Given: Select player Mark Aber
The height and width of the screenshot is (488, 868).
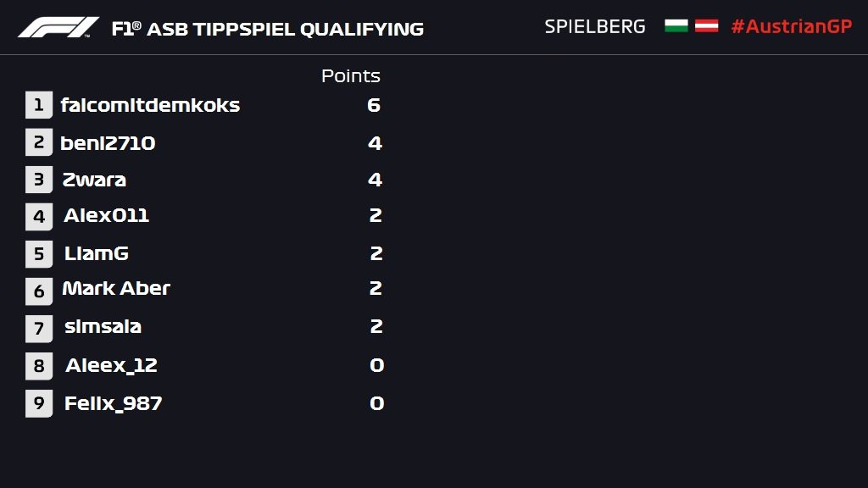Looking at the screenshot, I should coord(116,288).
